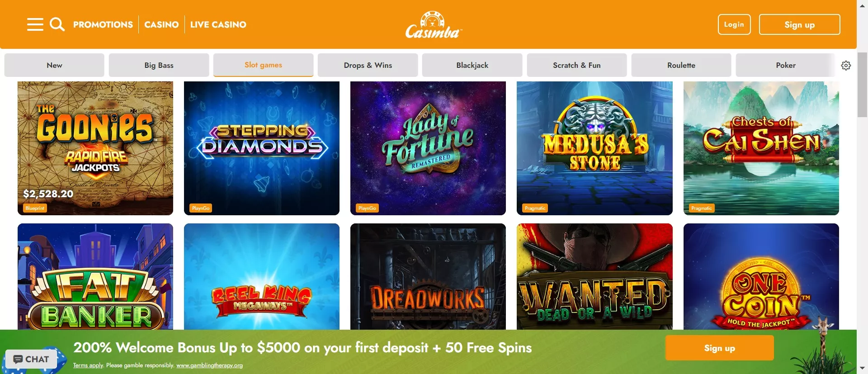This screenshot has width=868, height=374.
Task: Launch Medusa's Stone slot game
Action: pyautogui.click(x=594, y=148)
